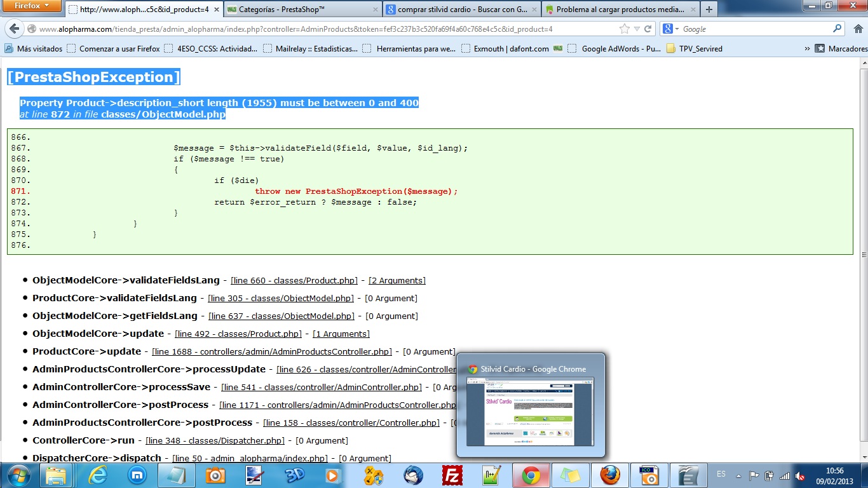Open the line 348 - classes/Dispatcher.php link
Image resolution: width=868 pixels, height=488 pixels.
pos(215,440)
